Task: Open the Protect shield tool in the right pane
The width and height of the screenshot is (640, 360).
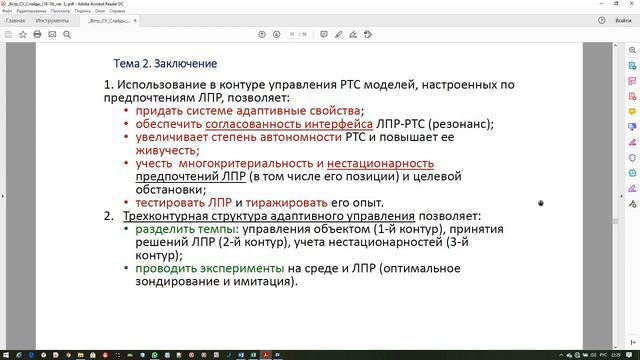Action: click(632, 158)
